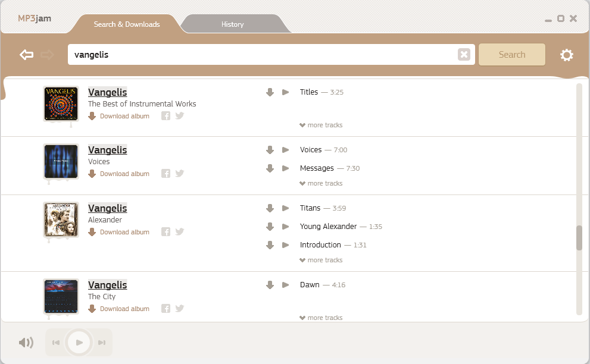This screenshot has width=590, height=364.
Task: Tweet The Best of Instrumental Works album
Action: [x=180, y=116]
